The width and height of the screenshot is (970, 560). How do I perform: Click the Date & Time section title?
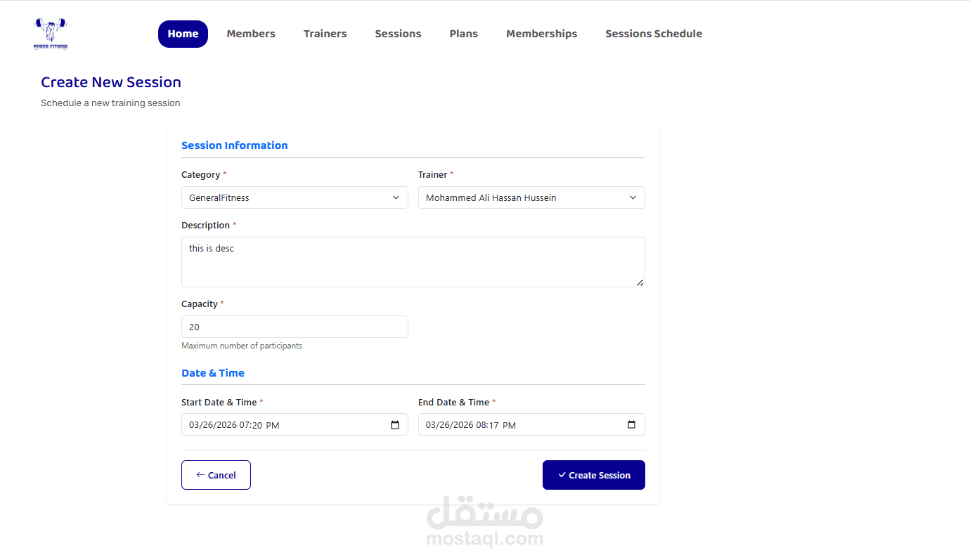[213, 373]
